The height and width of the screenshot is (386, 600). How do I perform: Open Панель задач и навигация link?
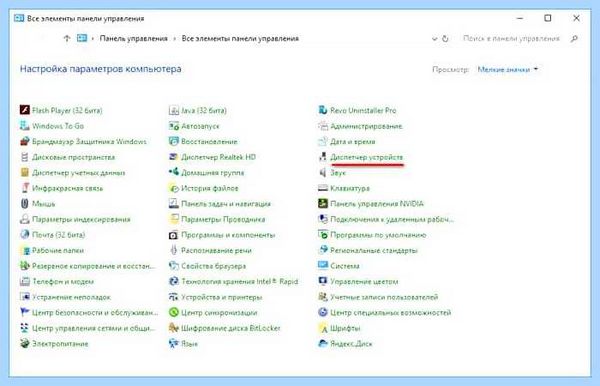226,204
